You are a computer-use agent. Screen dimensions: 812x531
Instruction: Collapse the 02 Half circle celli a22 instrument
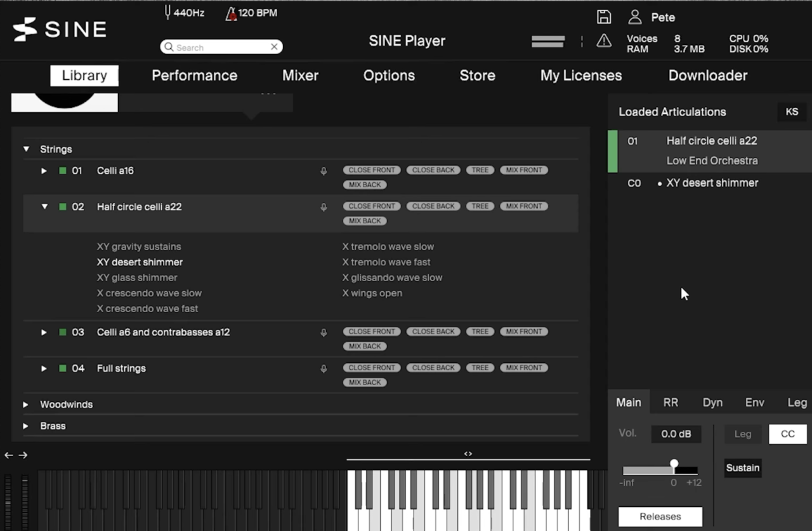click(44, 207)
